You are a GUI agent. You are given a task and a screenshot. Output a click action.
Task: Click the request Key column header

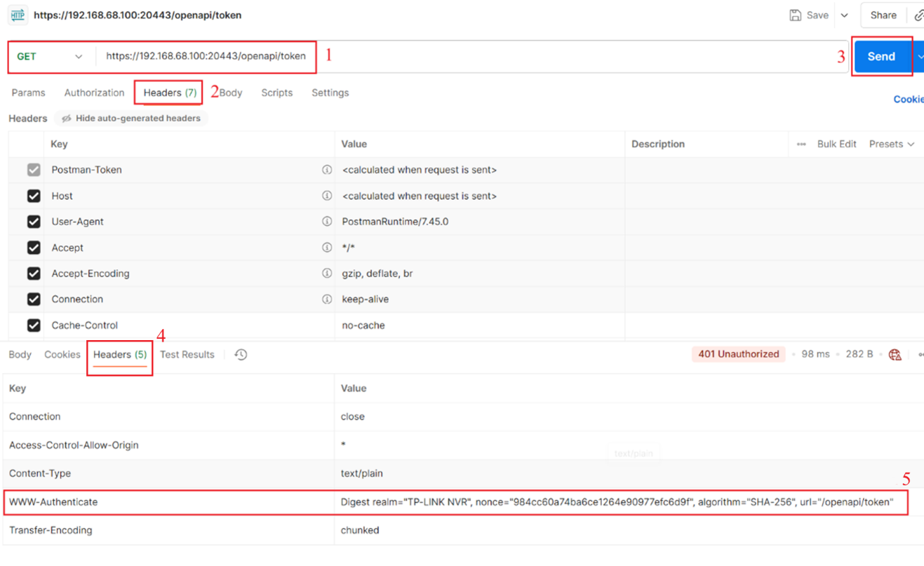(59, 144)
